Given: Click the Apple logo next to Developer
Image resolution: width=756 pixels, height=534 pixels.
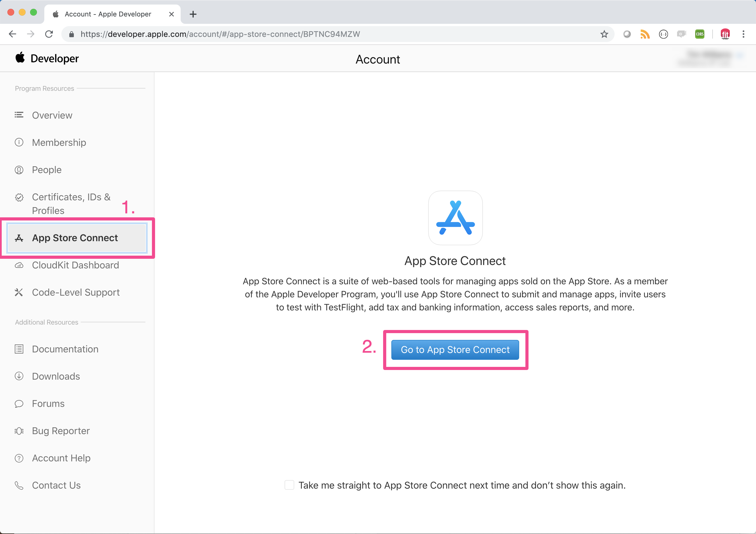Looking at the screenshot, I should (20, 58).
